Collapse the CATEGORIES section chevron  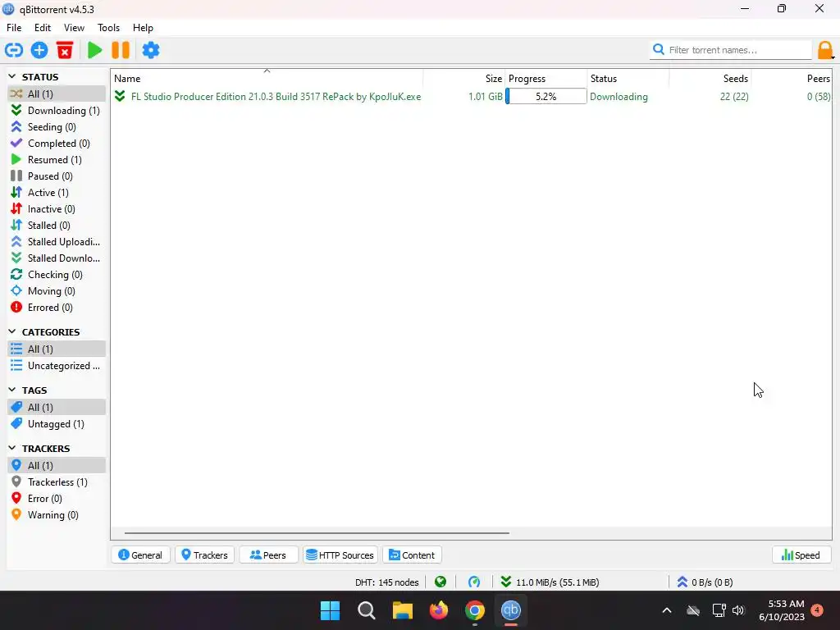pyautogui.click(x=12, y=331)
